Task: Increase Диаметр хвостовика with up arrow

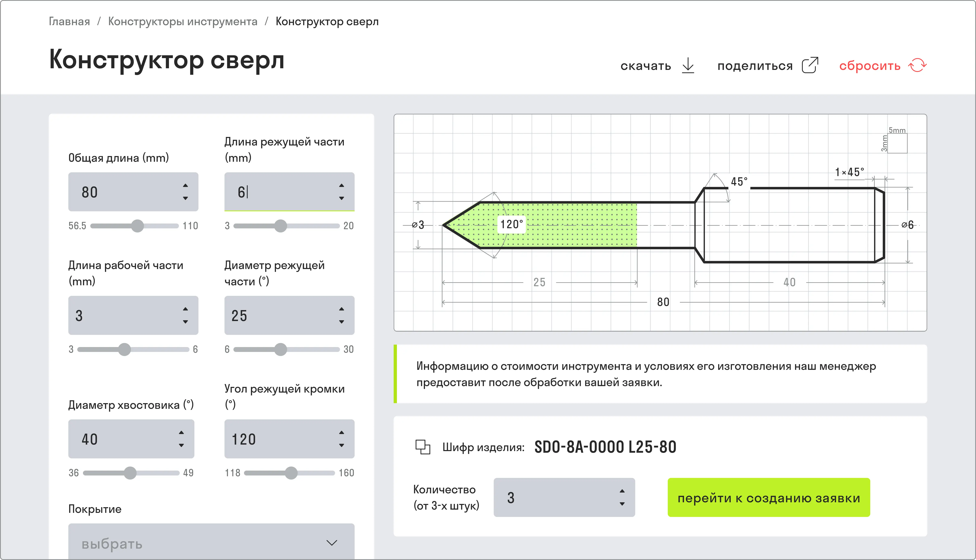Action: click(x=181, y=432)
